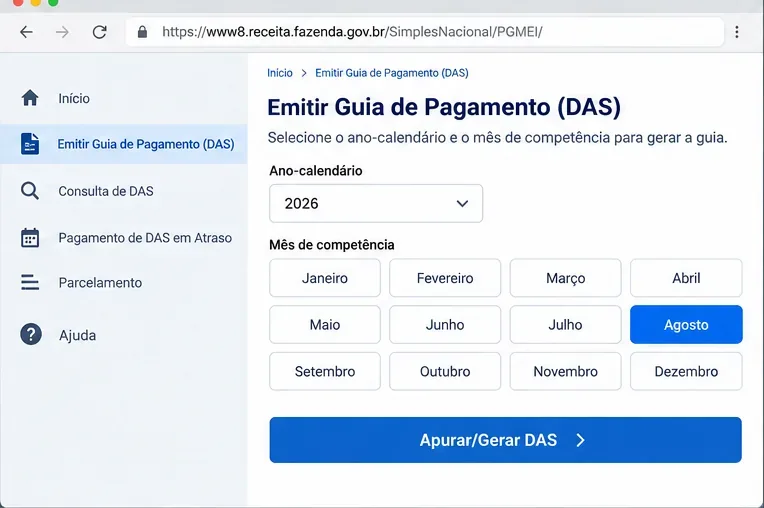Viewport: 764px width, 508px height.
Task: Click the Emitir Guia de Pagamento breadcrumb
Action: pyautogui.click(x=392, y=73)
